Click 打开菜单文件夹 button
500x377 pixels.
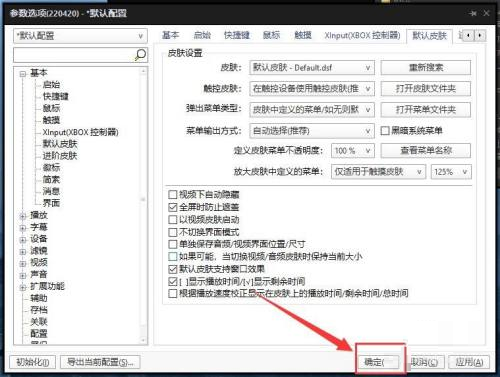(426, 110)
